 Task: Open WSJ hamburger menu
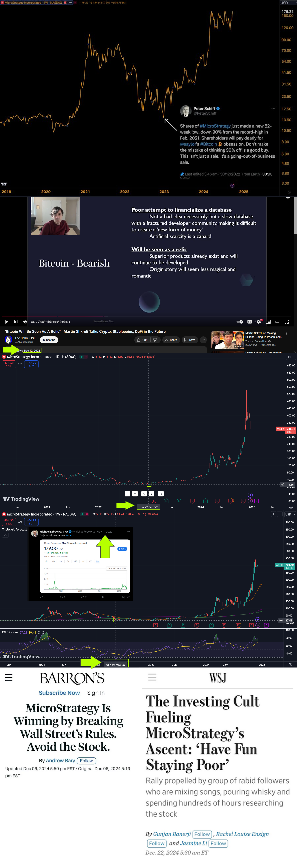point(152,677)
